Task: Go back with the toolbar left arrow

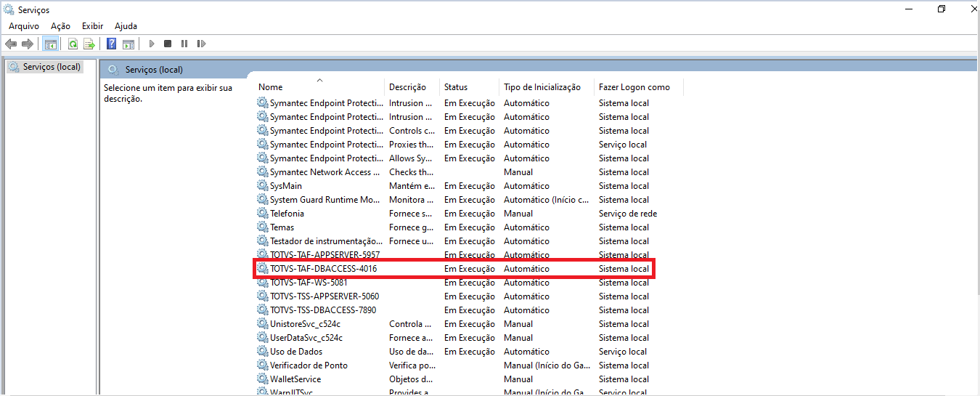Action: pyautogui.click(x=11, y=44)
